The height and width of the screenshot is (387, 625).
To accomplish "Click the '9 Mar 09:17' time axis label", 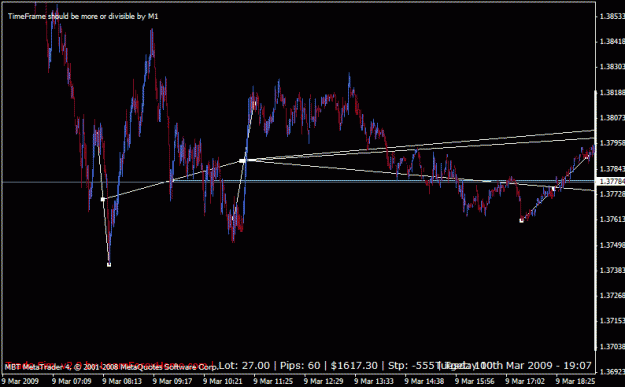I will point(173,381).
